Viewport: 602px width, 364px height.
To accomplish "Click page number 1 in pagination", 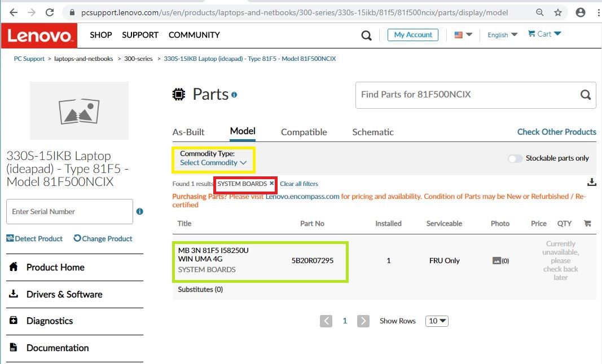I will pos(345,321).
